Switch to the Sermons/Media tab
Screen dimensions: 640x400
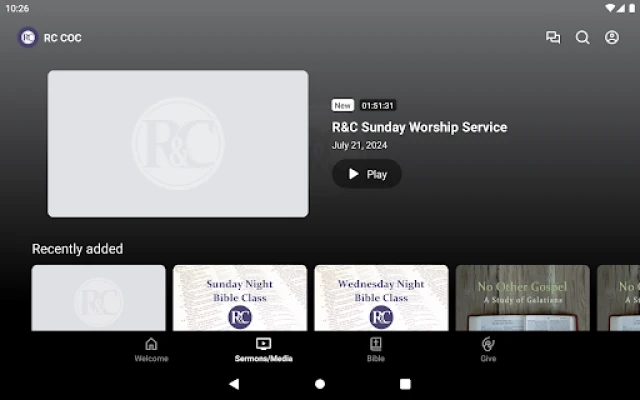click(264, 350)
